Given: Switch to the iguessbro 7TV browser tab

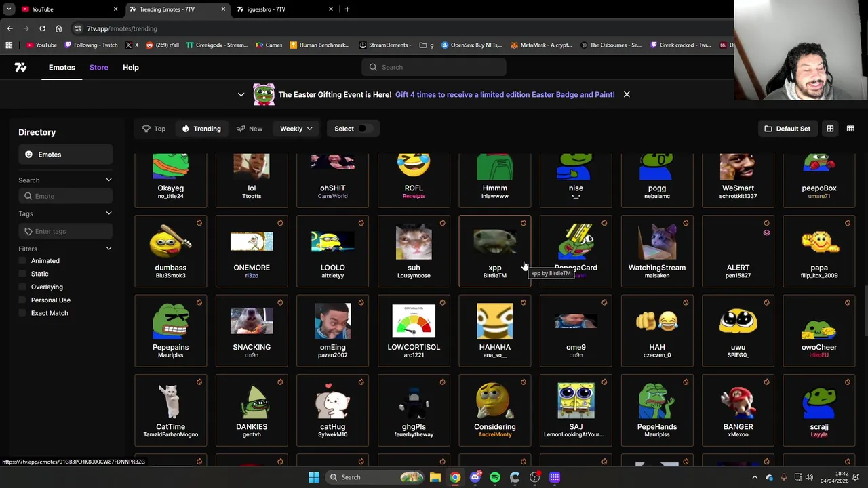Looking at the screenshot, I should tap(285, 9).
